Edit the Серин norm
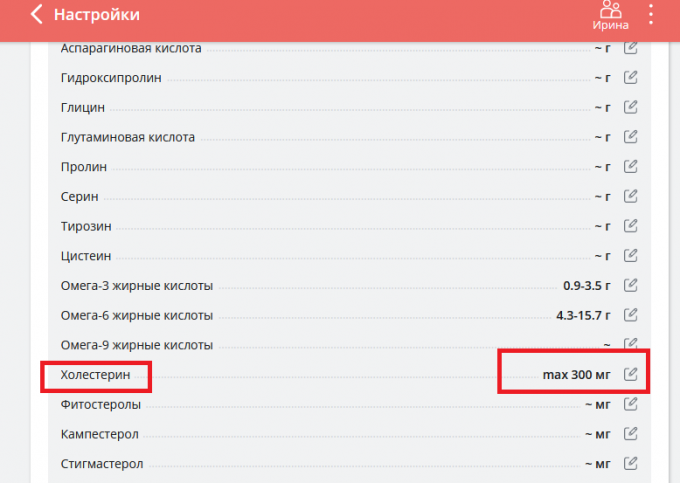Screen dimensions: 680x483 631,196
